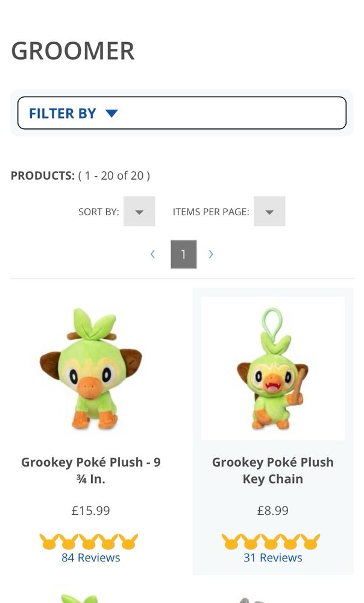Expand the SORT BY dropdown
The width and height of the screenshot is (364, 603).
tap(139, 212)
